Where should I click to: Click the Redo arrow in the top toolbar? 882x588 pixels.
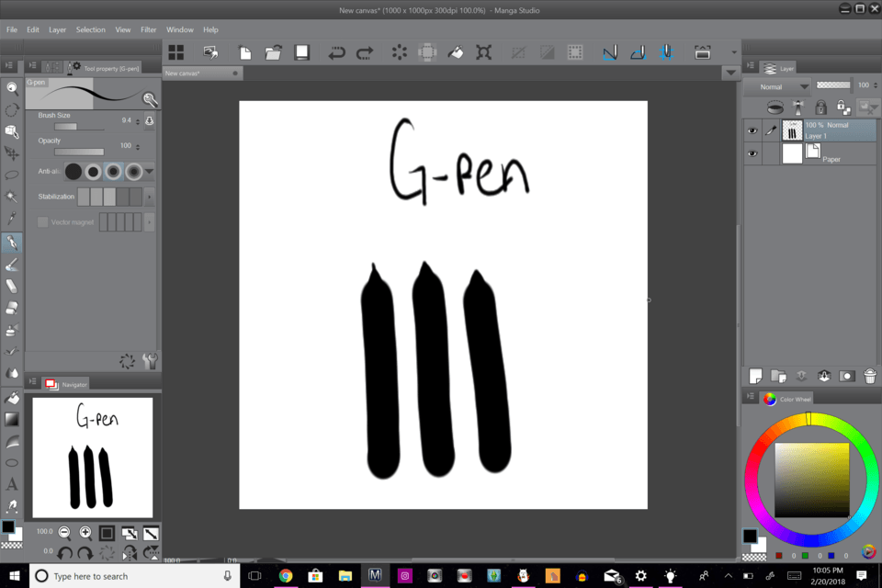[365, 52]
